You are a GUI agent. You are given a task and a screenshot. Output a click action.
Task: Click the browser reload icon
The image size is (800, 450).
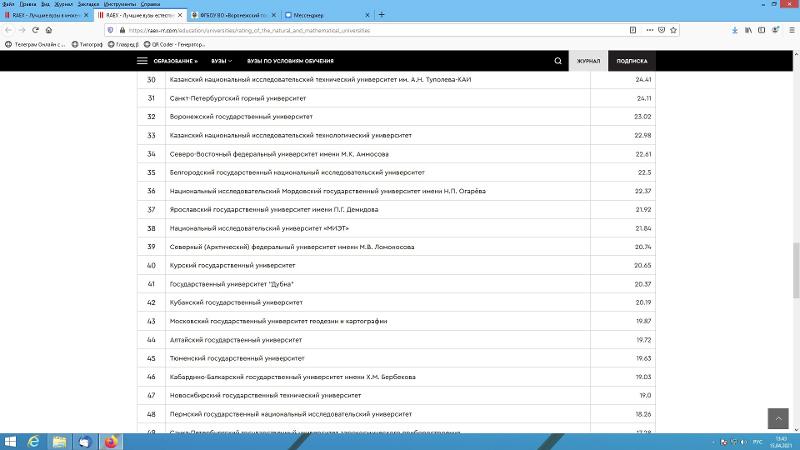coord(37,30)
